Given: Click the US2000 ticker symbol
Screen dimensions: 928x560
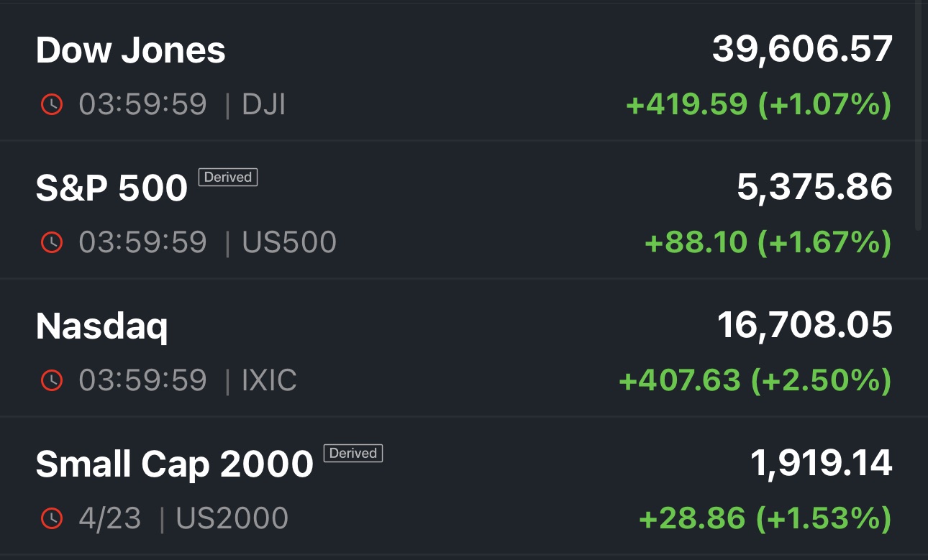Looking at the screenshot, I should (232, 518).
